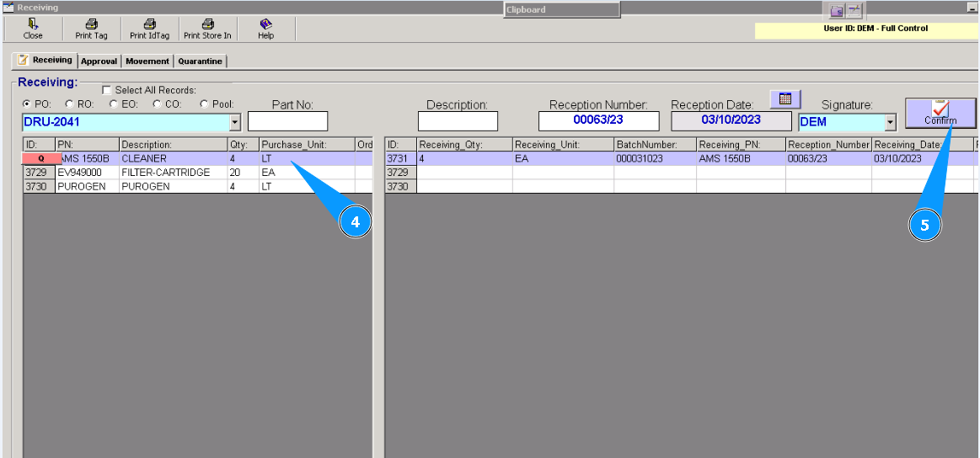
Task: Select the RO radio button
Action: pyautogui.click(x=69, y=104)
